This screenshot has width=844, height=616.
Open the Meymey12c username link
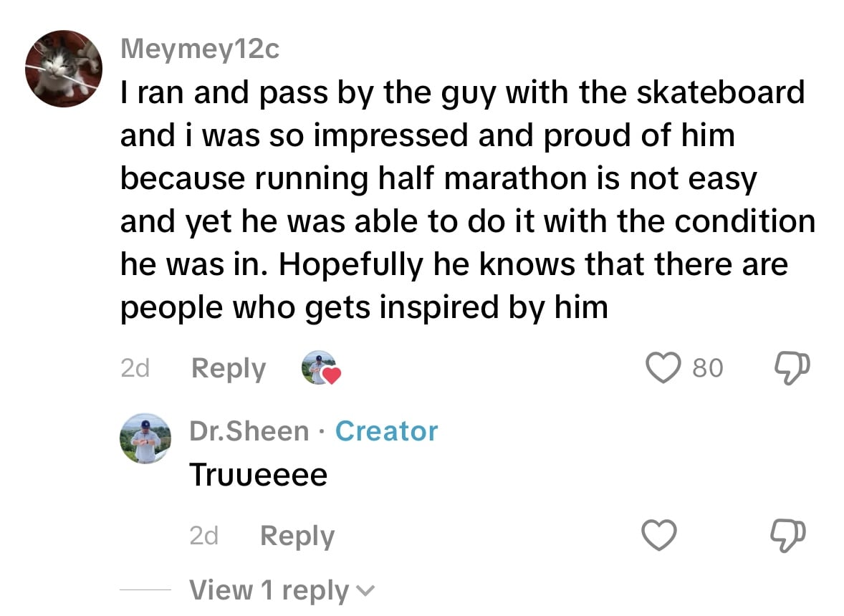(200, 49)
